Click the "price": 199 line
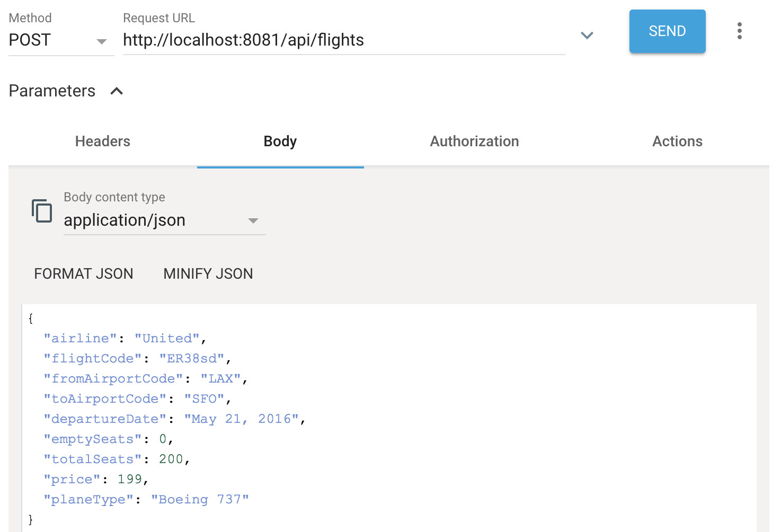Viewport: 781px width, 532px height. [x=96, y=479]
